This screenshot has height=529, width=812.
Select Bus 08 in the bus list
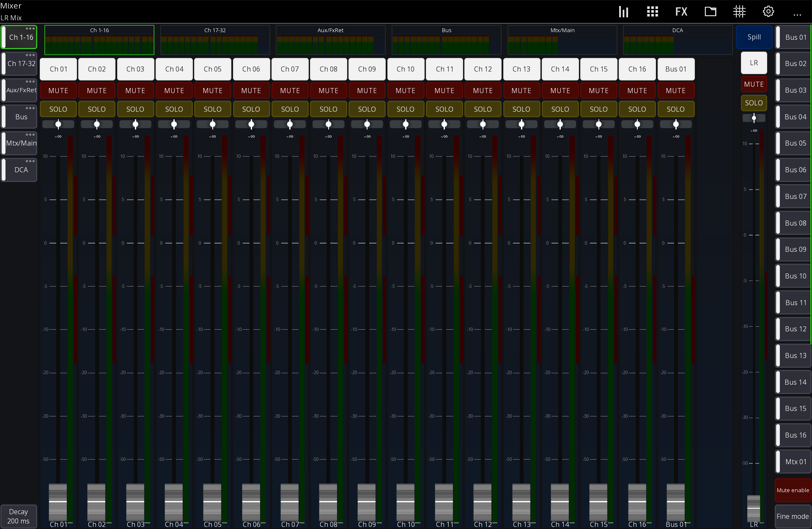click(x=793, y=223)
